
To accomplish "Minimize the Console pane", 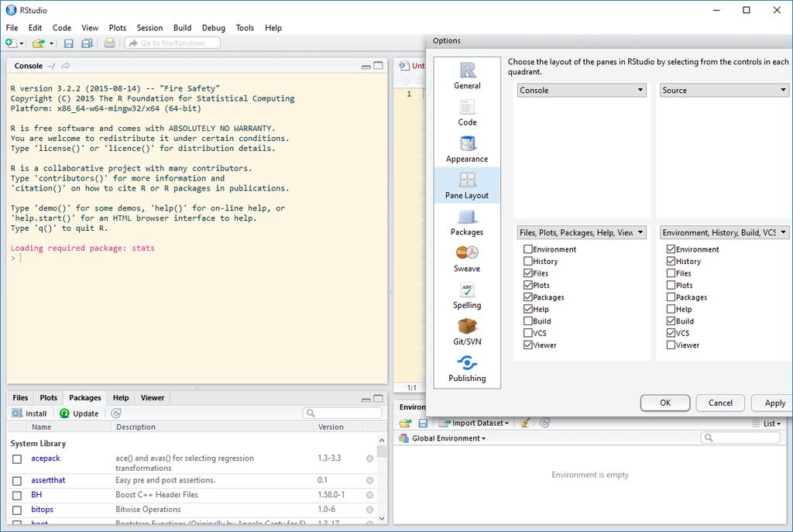I will 366,67.
